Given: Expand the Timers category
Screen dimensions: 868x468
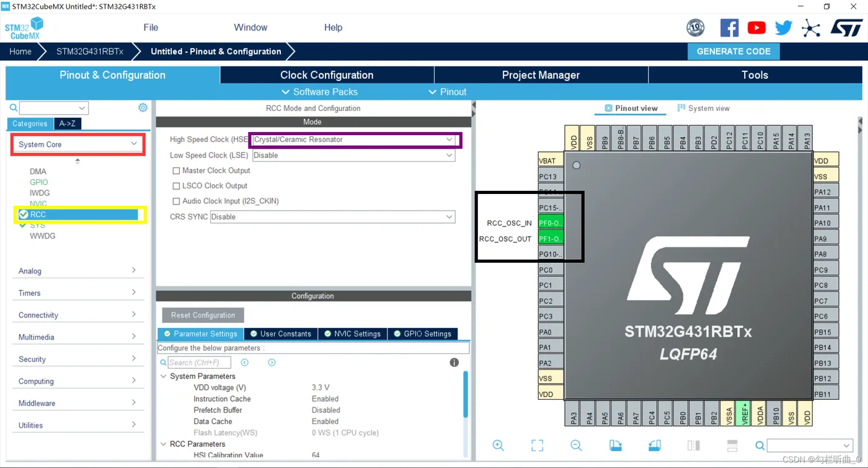Looking at the screenshot, I should click(77, 293).
